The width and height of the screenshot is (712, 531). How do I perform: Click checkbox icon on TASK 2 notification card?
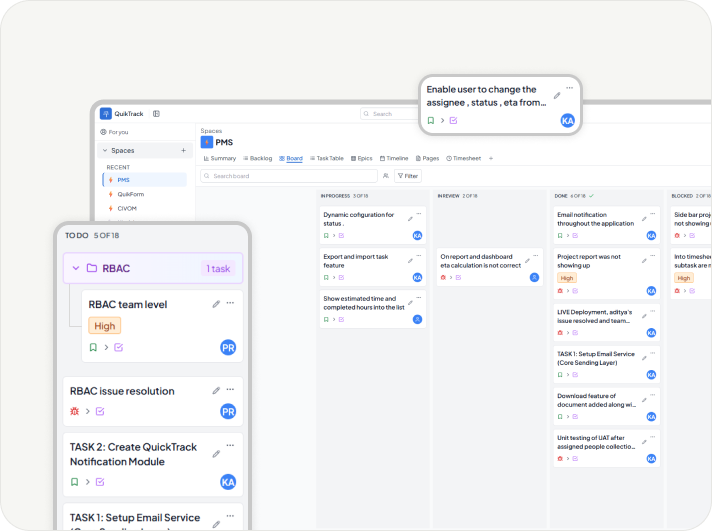(x=101, y=482)
